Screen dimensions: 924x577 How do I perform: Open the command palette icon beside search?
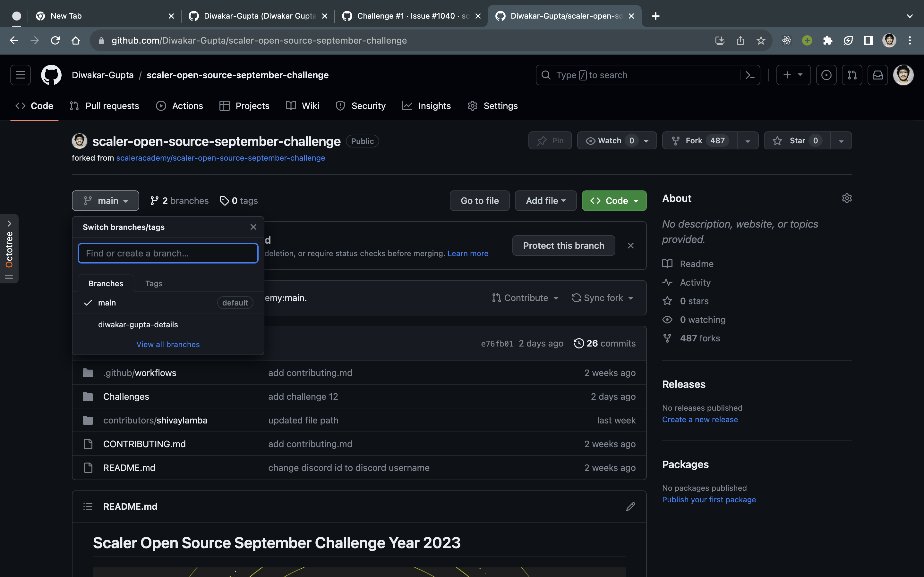point(750,75)
